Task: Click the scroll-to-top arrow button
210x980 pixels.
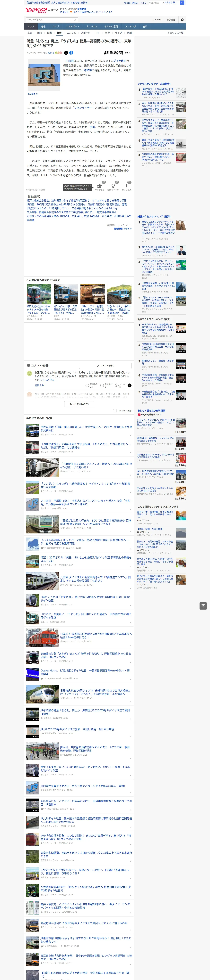Action: pos(203,606)
